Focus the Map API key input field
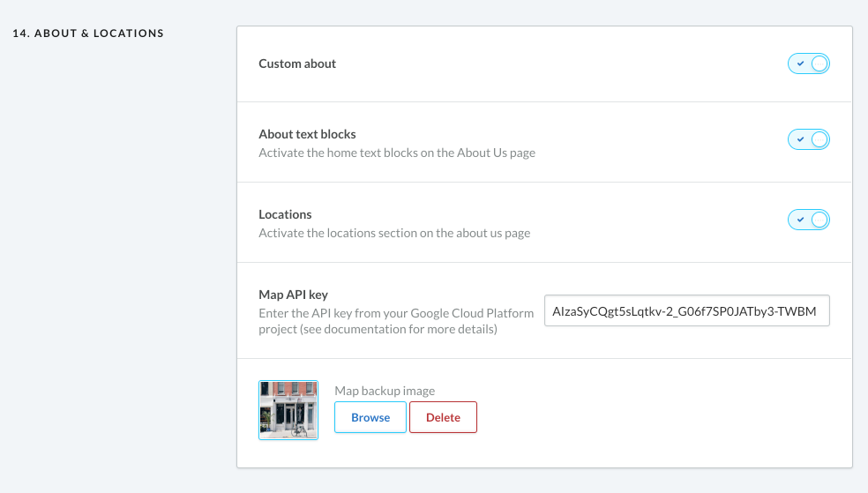 click(686, 310)
